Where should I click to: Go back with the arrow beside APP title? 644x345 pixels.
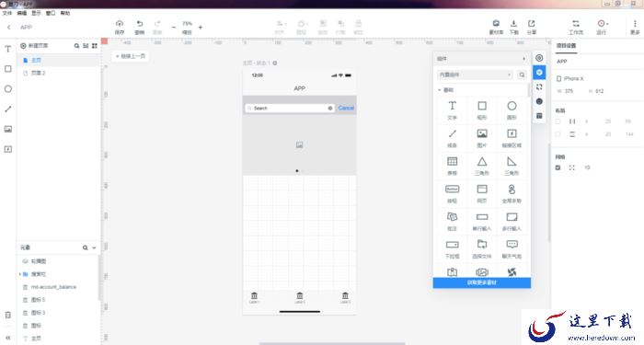[8, 27]
